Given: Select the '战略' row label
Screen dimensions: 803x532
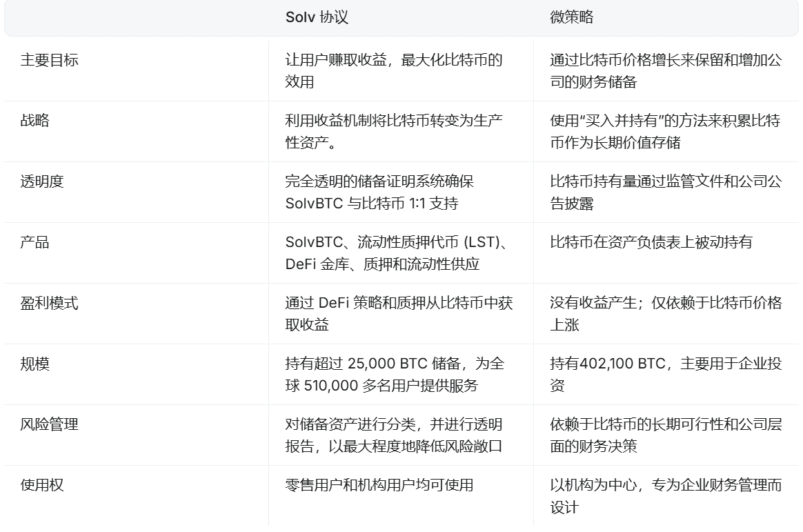Looking at the screenshot, I should coord(34,120).
